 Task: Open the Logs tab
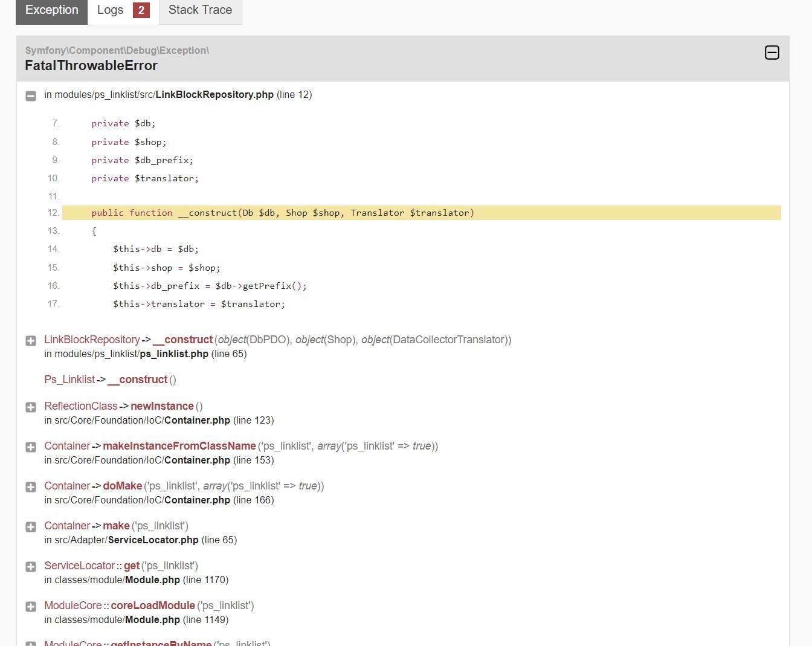pos(123,11)
